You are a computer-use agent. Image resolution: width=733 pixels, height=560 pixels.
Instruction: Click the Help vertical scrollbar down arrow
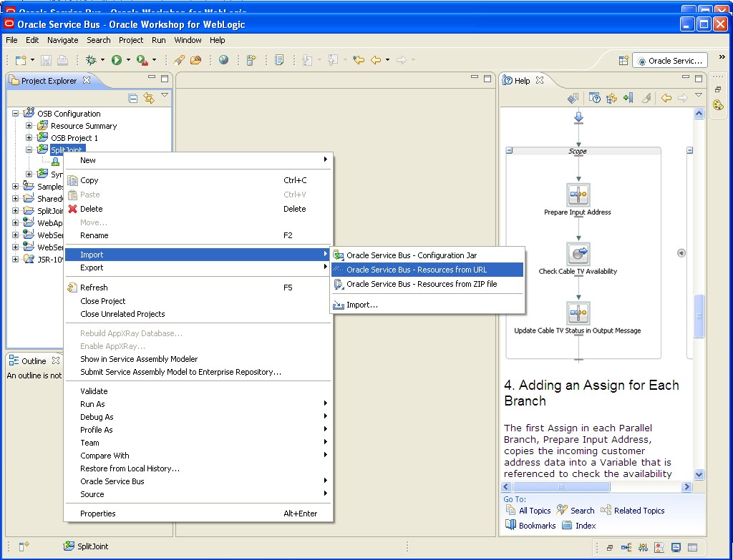coord(699,474)
